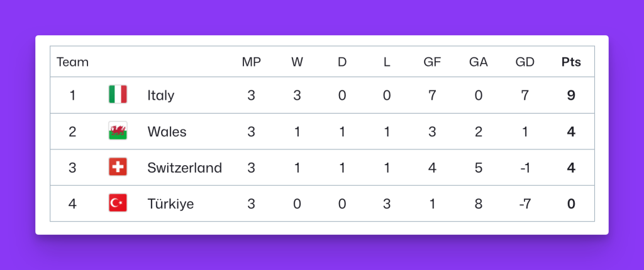Select the Italy team name

point(161,95)
